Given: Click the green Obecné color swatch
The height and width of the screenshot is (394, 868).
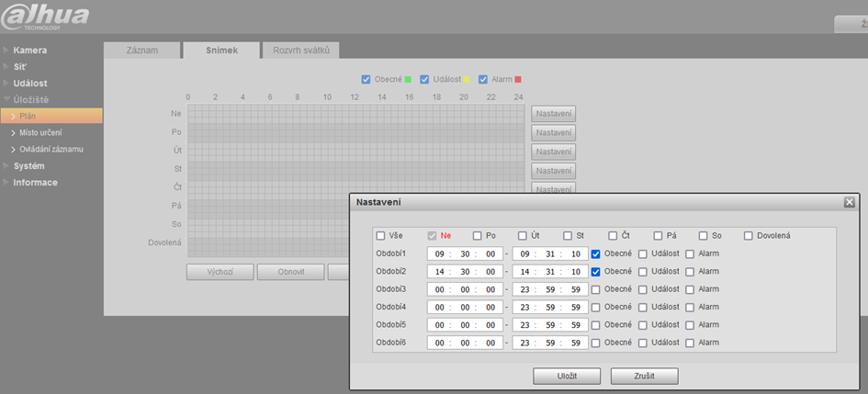Looking at the screenshot, I should [x=409, y=80].
